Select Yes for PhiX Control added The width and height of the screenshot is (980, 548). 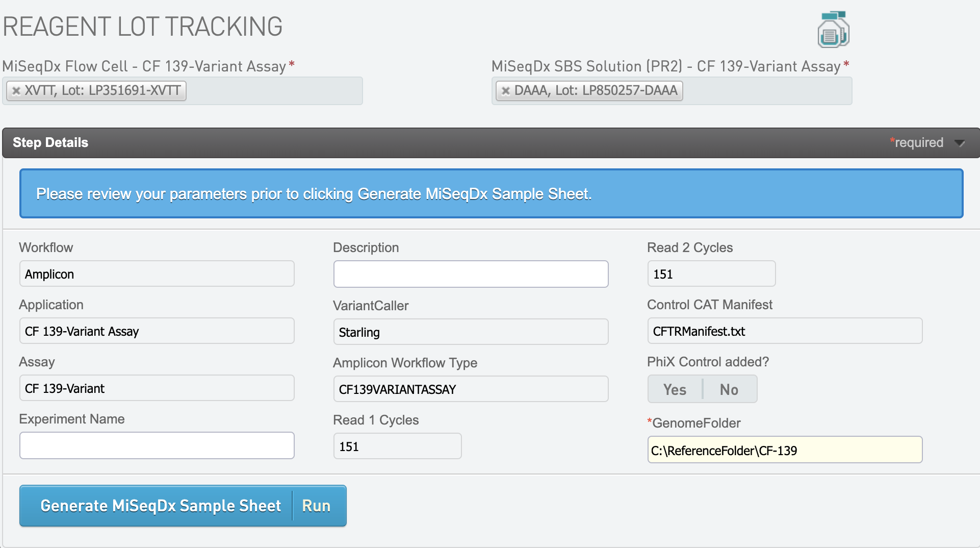[x=675, y=389]
